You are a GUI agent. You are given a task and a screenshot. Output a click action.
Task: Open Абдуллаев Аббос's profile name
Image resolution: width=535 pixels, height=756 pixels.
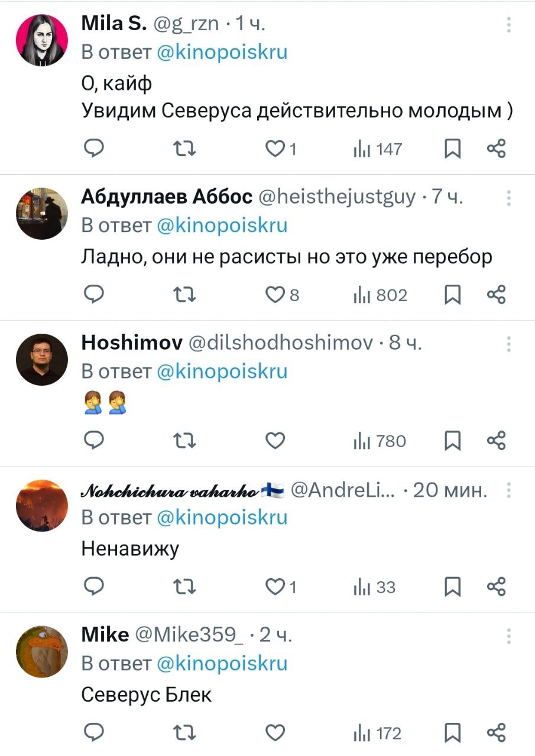point(167,197)
